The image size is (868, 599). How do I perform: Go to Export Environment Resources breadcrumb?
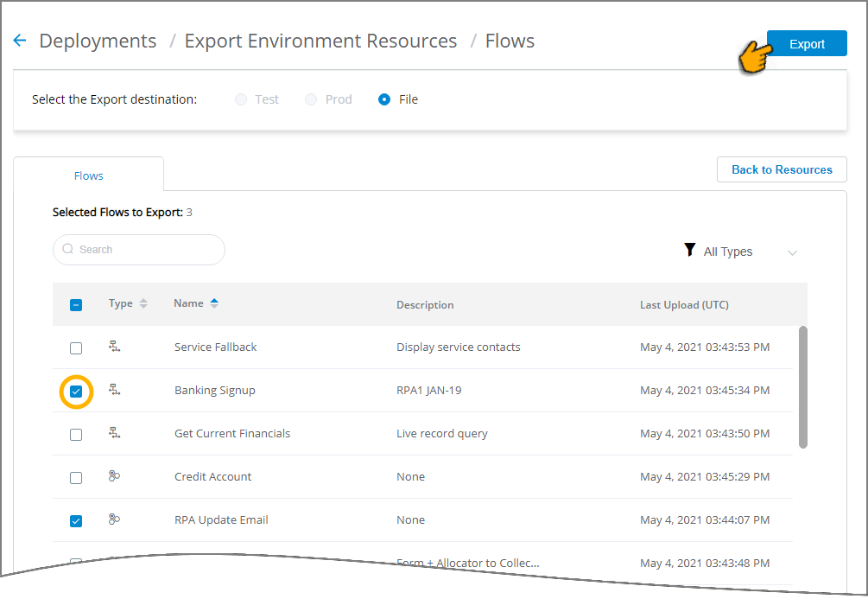[x=320, y=41]
